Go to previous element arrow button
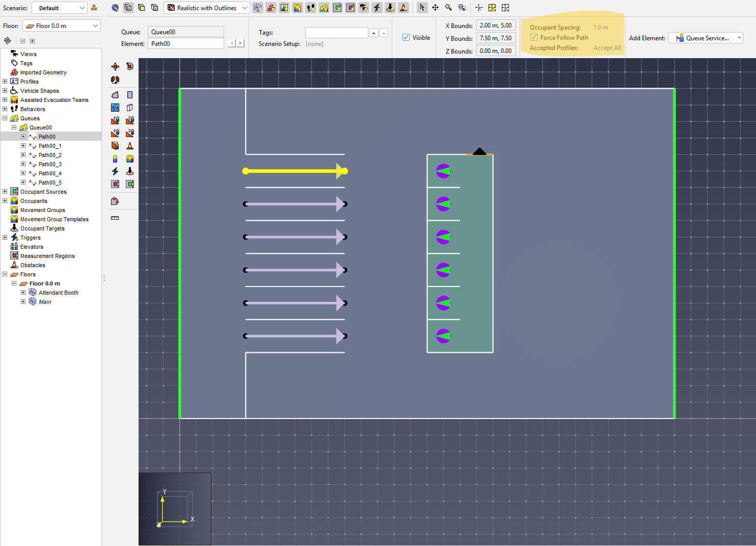The height and width of the screenshot is (546, 756). tap(232, 43)
